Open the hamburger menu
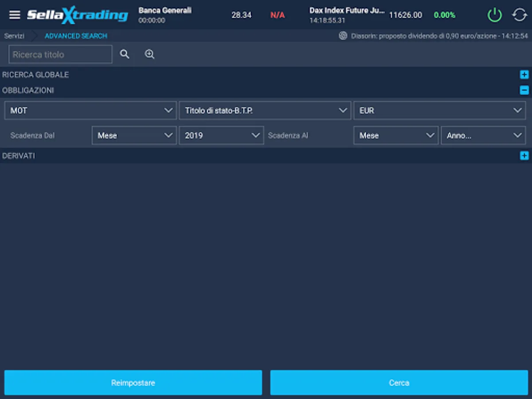Screen dimensions: 532x399 [15, 15]
